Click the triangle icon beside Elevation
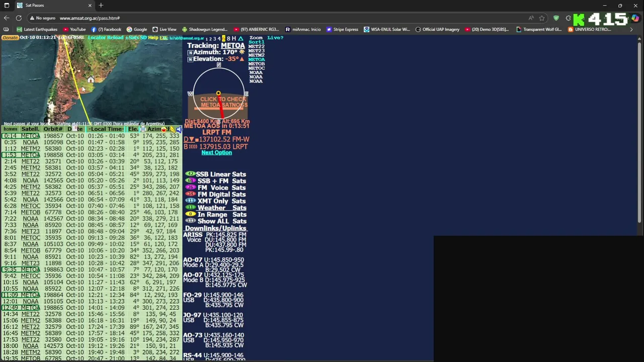 click(x=242, y=59)
